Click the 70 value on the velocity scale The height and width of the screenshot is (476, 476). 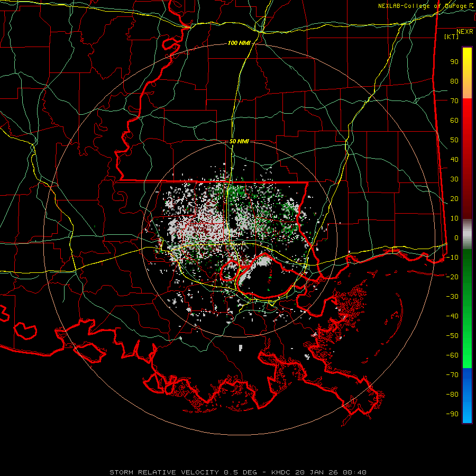click(x=454, y=101)
